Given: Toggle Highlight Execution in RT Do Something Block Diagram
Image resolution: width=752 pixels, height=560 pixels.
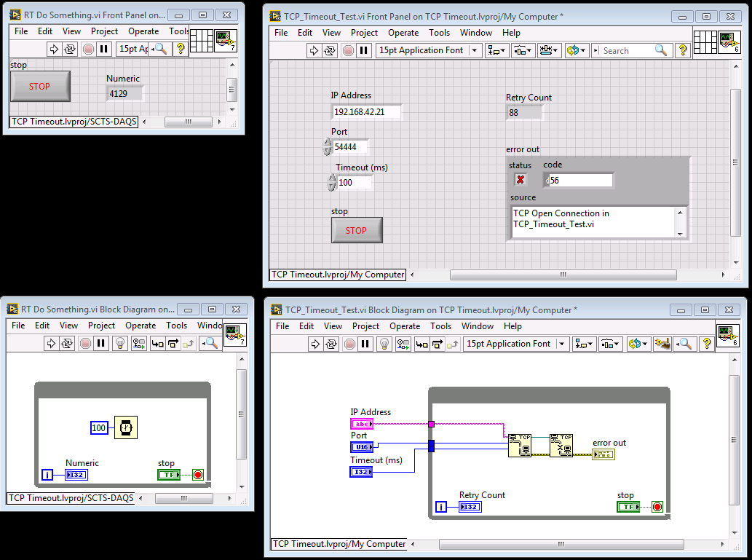Looking at the screenshot, I should click(x=120, y=343).
